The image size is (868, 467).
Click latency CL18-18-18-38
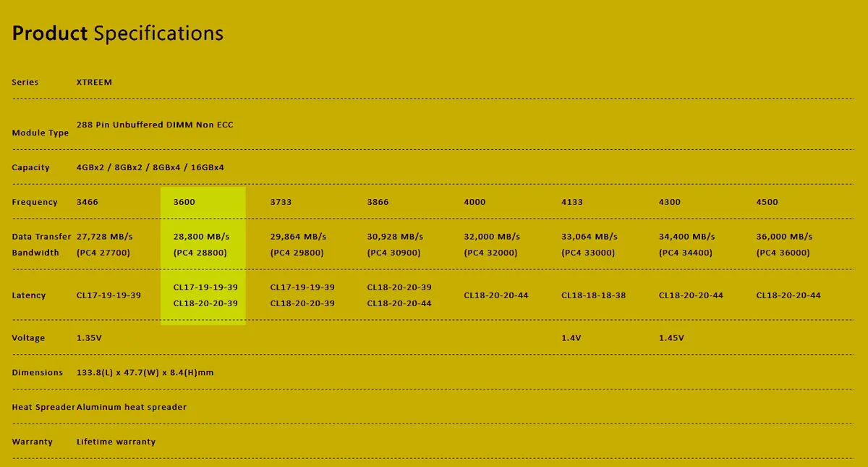pyautogui.click(x=594, y=295)
